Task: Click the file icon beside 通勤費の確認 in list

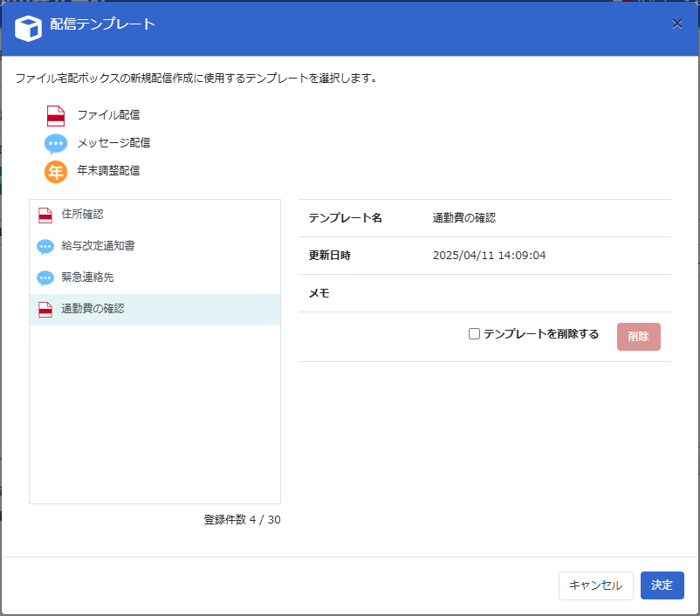Action: tap(45, 310)
